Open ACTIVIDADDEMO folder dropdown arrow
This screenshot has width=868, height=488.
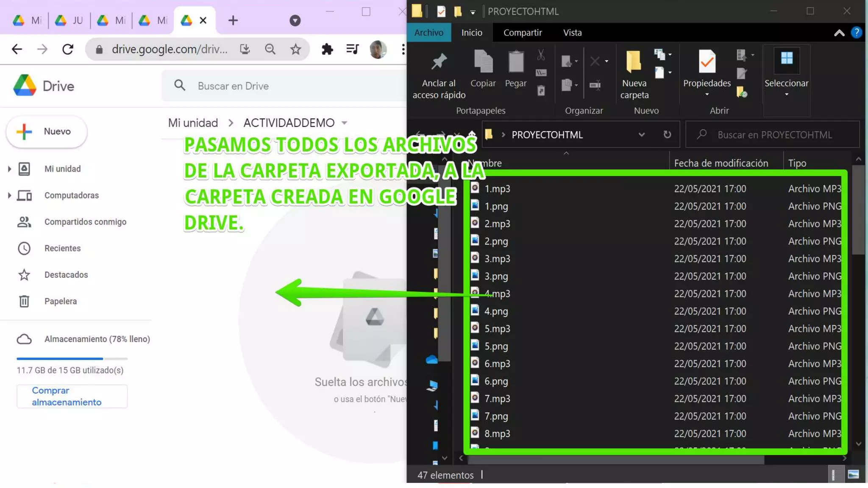(x=344, y=123)
